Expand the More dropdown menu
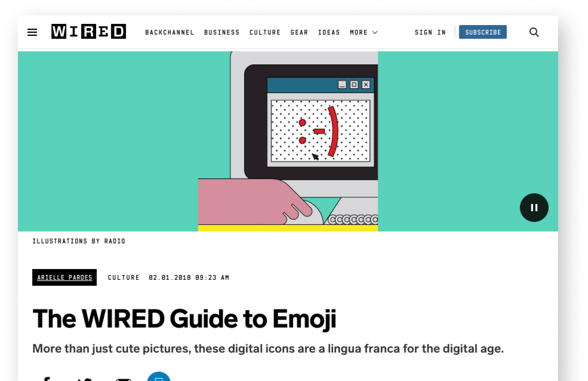The height and width of the screenshot is (381, 588). tap(364, 32)
